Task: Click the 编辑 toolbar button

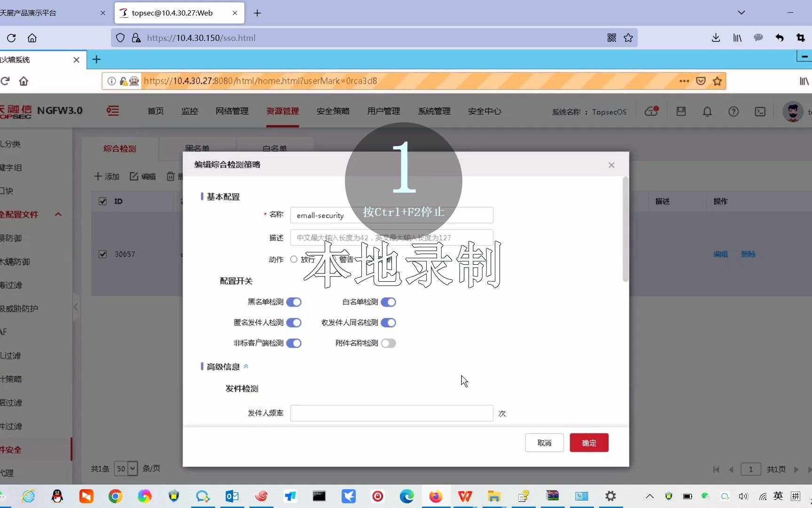Action: click(x=143, y=176)
